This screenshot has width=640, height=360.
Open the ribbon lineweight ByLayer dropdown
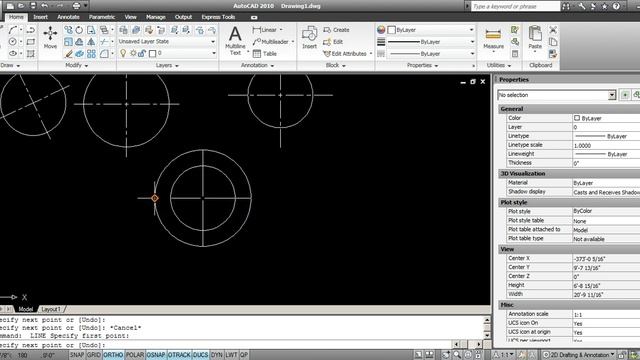tap(430, 42)
